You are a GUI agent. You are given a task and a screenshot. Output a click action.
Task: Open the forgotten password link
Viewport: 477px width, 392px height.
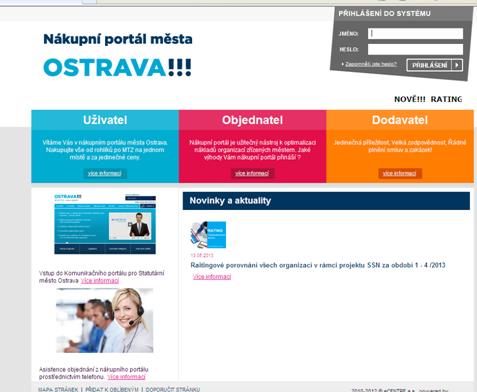[x=371, y=64]
